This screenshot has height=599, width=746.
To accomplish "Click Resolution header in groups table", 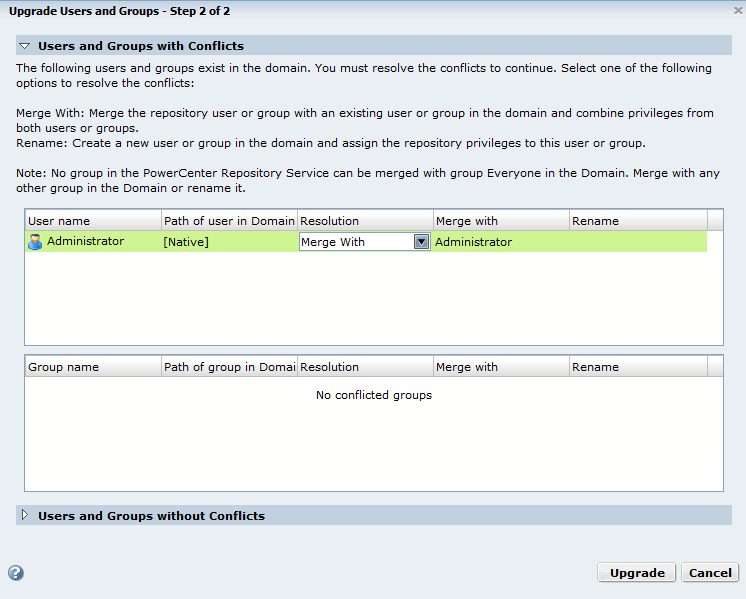I will coord(364,367).
